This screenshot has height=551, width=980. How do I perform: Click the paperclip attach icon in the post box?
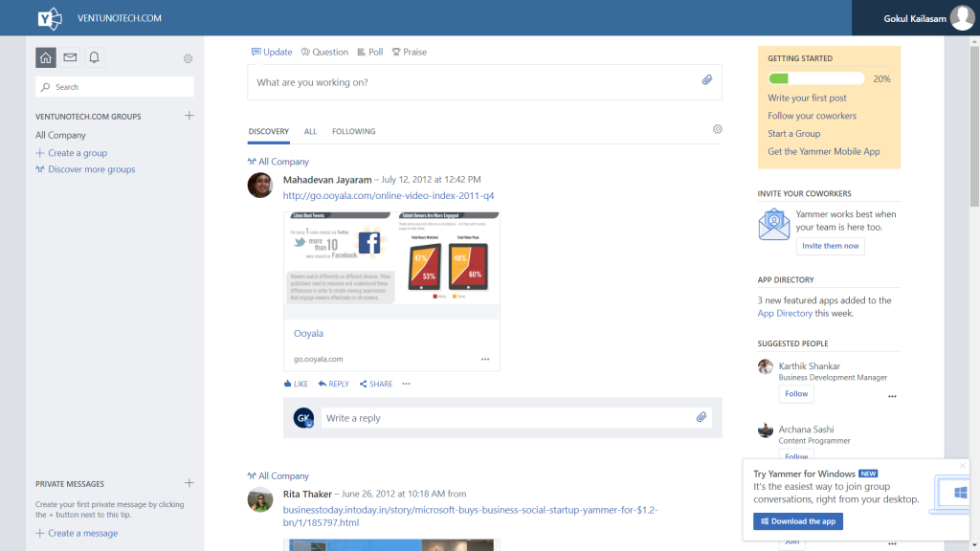(707, 80)
